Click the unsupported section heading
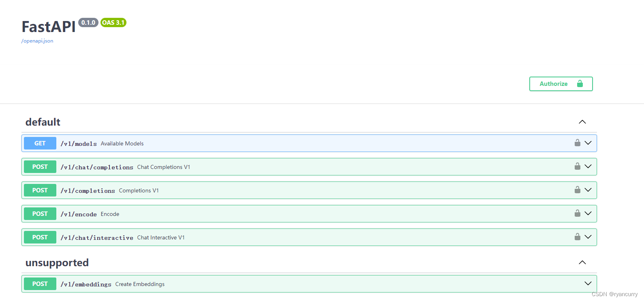 pos(57,263)
